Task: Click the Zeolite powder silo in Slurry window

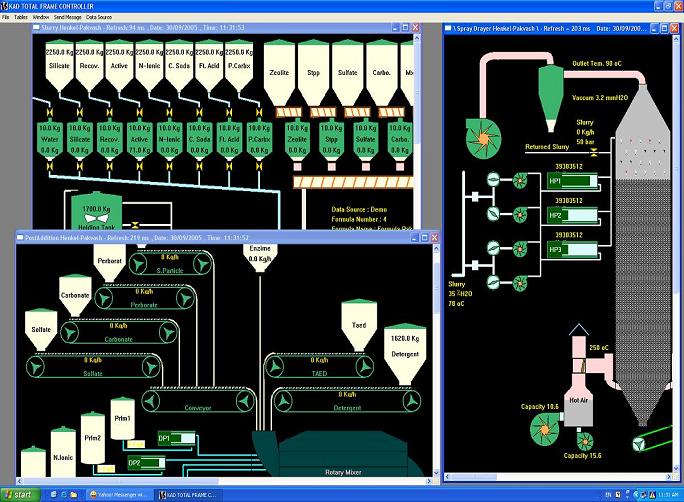Action: [x=279, y=73]
